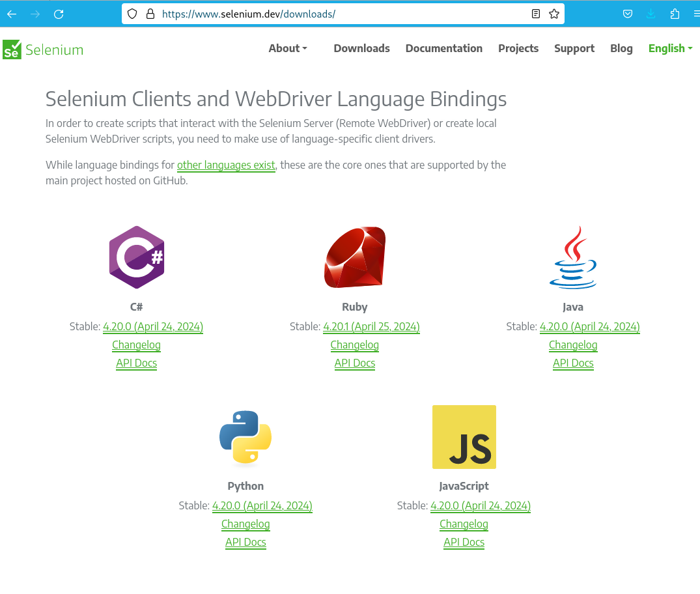Open the JavaScript API Docs link

(x=464, y=542)
